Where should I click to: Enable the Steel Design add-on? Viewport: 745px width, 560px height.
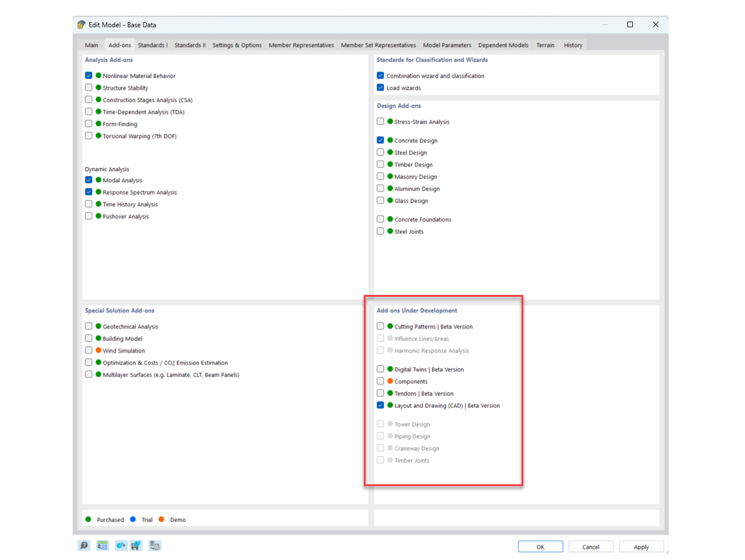tap(380, 152)
